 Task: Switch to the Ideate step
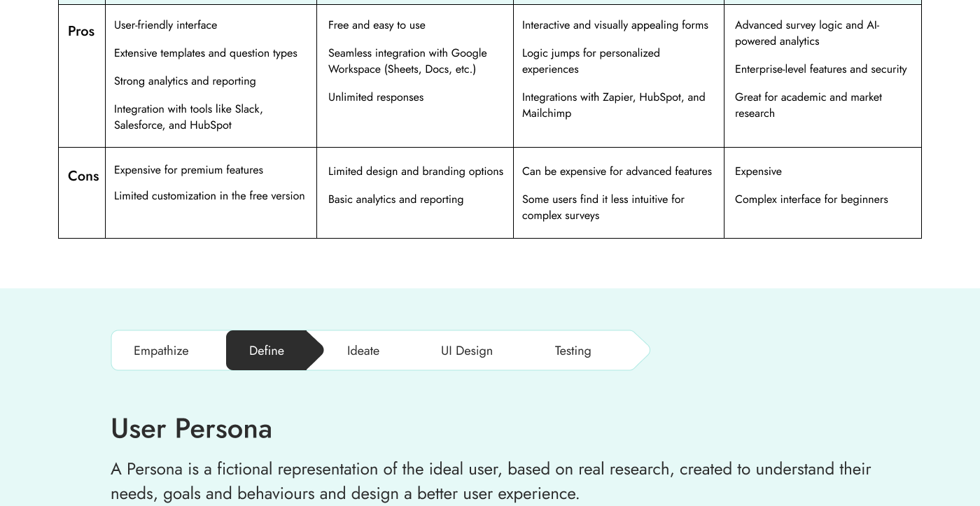tap(363, 351)
